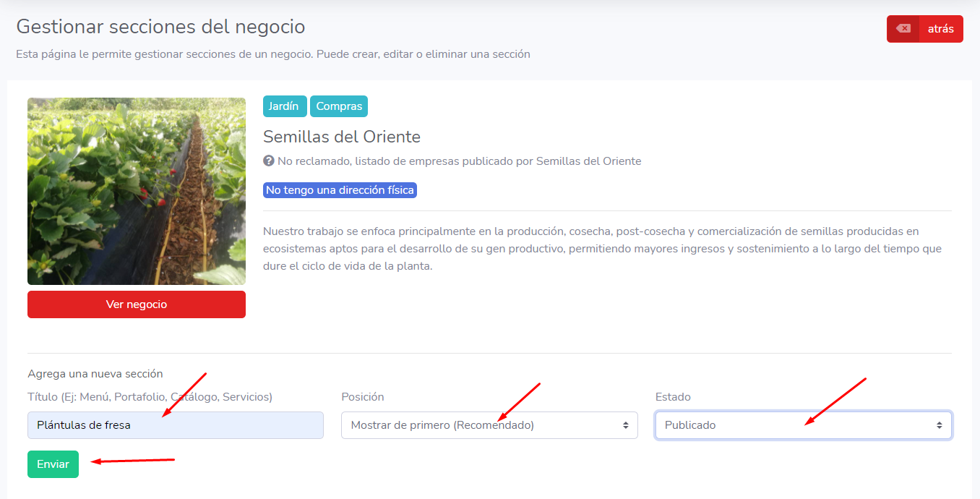This screenshot has width=980, height=499.
Task: Click the question mark icon beside No reclamado
Action: pos(269,161)
